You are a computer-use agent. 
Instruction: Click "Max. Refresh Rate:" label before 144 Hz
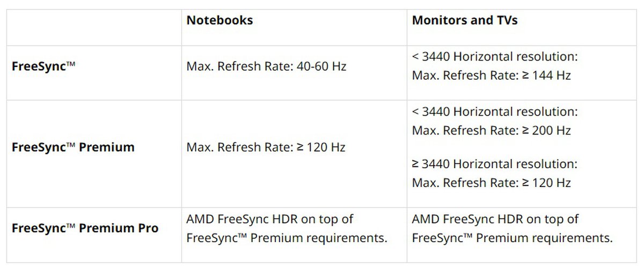tap(463, 76)
